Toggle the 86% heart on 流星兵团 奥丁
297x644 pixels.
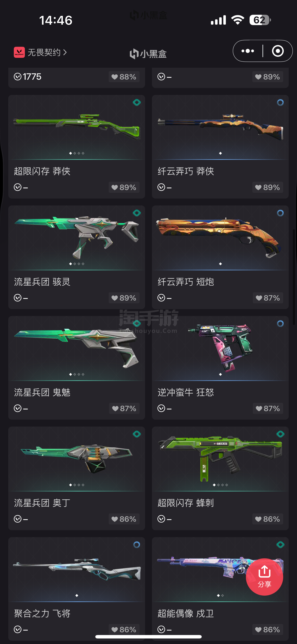124,519
